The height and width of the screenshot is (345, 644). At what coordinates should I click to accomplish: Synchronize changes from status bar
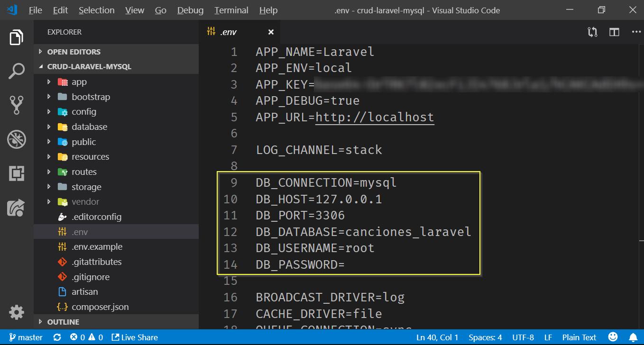coord(57,337)
